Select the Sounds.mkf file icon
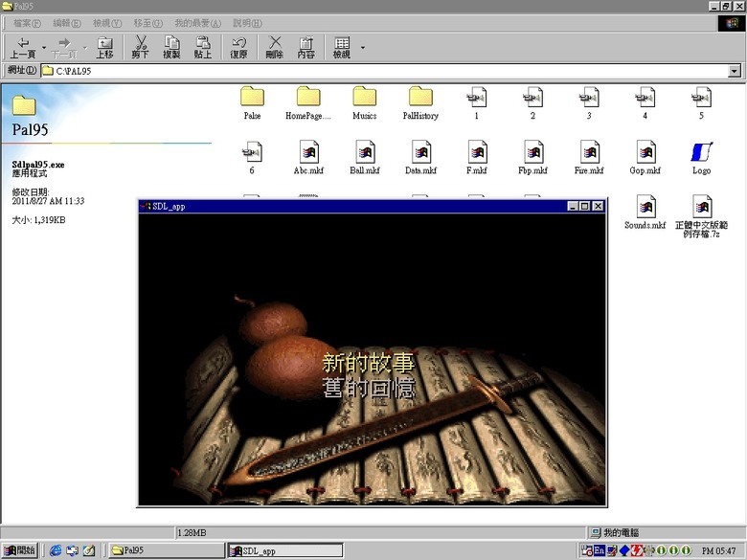Image resolution: width=747 pixels, height=560 pixels. [645, 206]
